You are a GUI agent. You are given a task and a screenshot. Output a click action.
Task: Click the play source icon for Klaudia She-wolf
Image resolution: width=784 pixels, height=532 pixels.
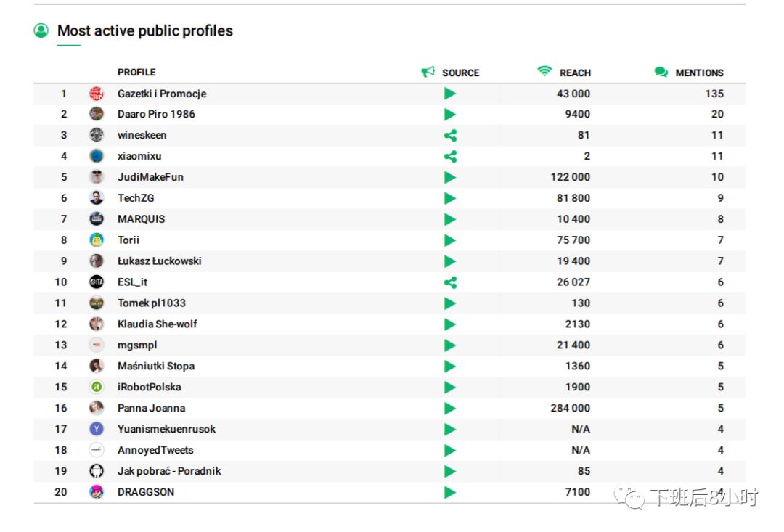coord(450,324)
